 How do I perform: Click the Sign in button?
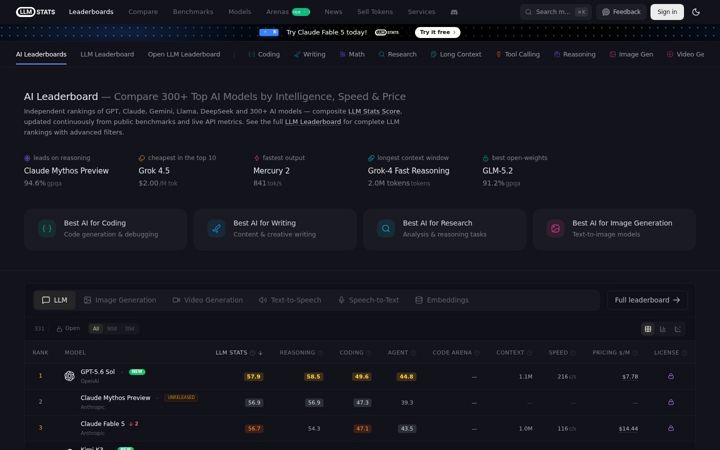tap(667, 12)
